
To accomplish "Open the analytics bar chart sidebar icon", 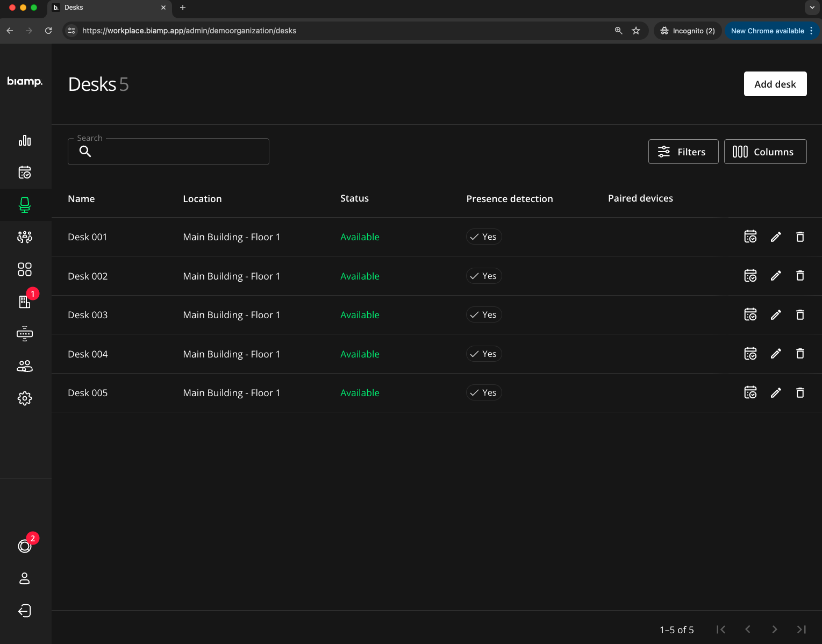I will (25, 140).
